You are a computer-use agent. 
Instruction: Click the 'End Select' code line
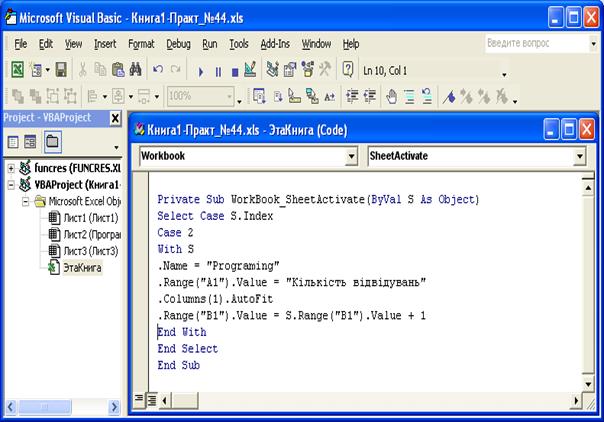[x=188, y=349]
